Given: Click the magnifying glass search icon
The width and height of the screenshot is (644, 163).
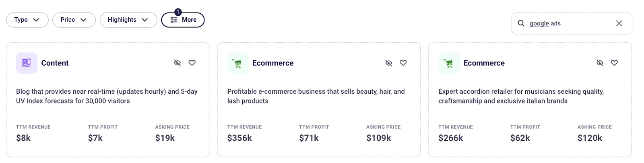Looking at the screenshot, I should (x=521, y=23).
